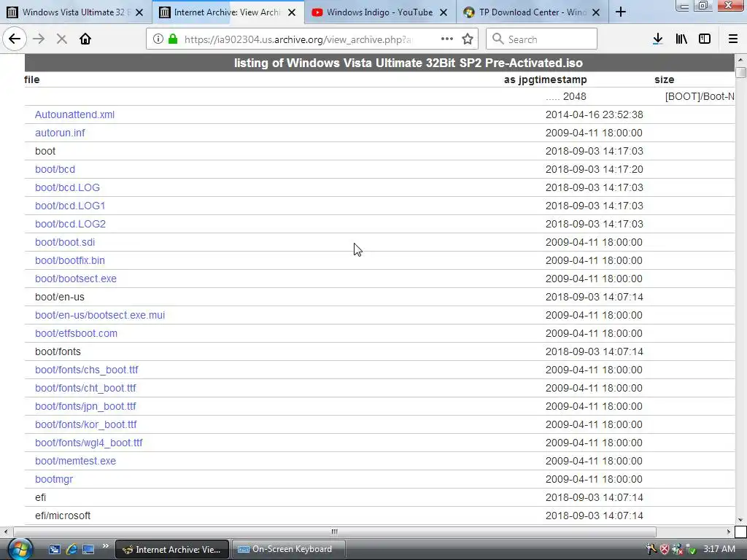
Task: Switch to Windows Indigo - YouTube tab
Action: coord(379,12)
